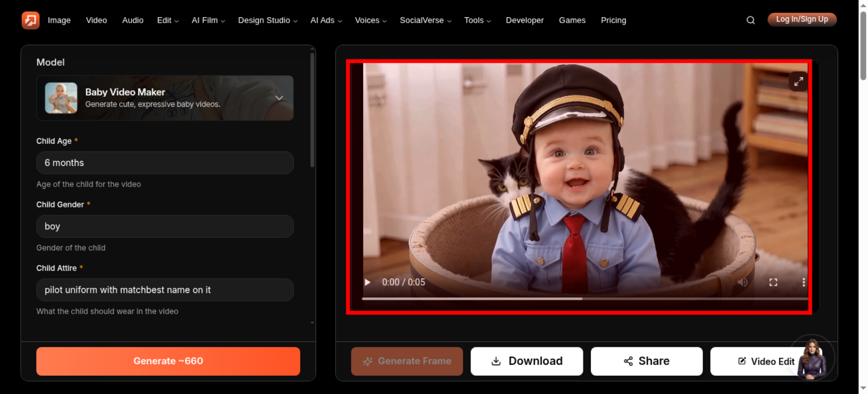Click the Child Gender input field
The image size is (868, 394).
click(165, 226)
